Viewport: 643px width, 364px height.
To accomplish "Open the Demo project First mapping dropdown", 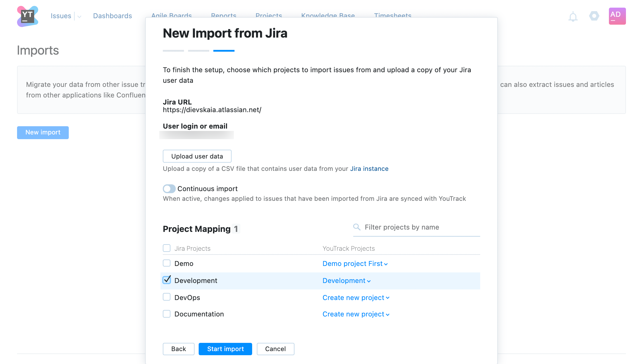I will click(x=355, y=264).
